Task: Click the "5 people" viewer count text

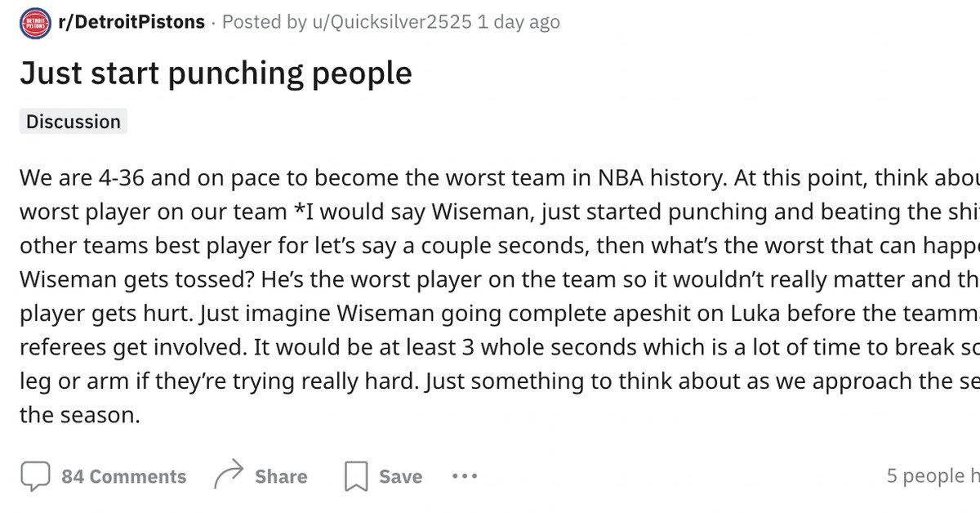Action: click(x=931, y=475)
